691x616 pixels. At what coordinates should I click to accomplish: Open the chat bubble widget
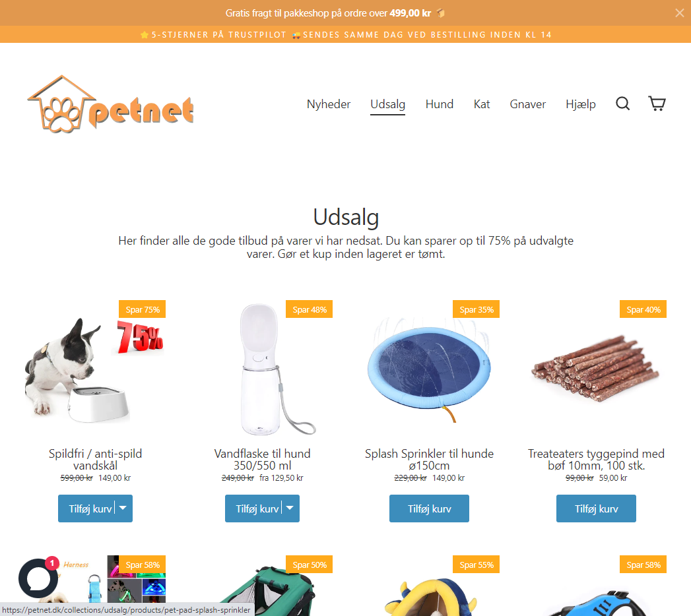(38, 578)
